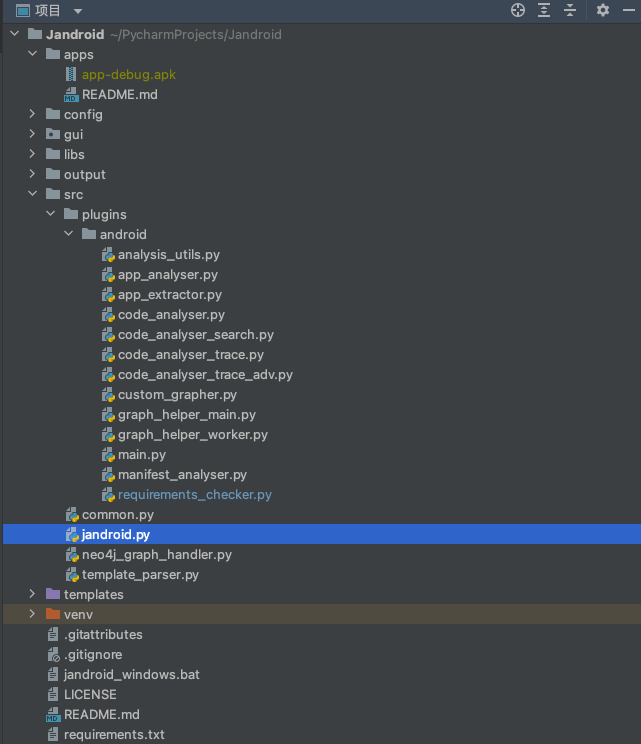641x744 pixels.
Task: Select the libs folder name
Action: coord(74,154)
